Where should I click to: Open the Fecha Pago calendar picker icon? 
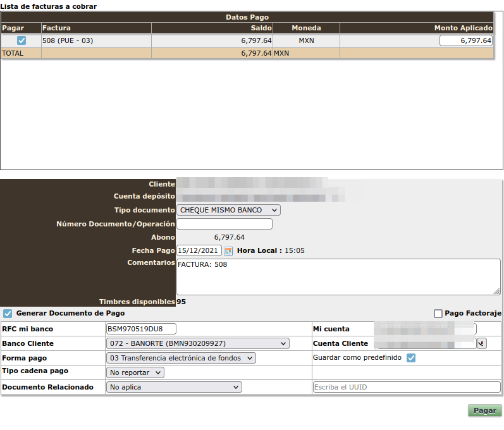coord(228,250)
